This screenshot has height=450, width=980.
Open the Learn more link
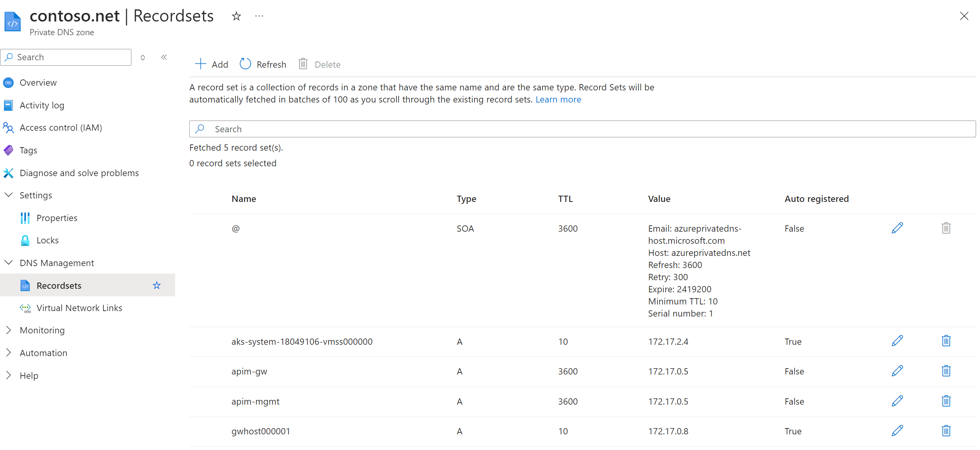[558, 99]
